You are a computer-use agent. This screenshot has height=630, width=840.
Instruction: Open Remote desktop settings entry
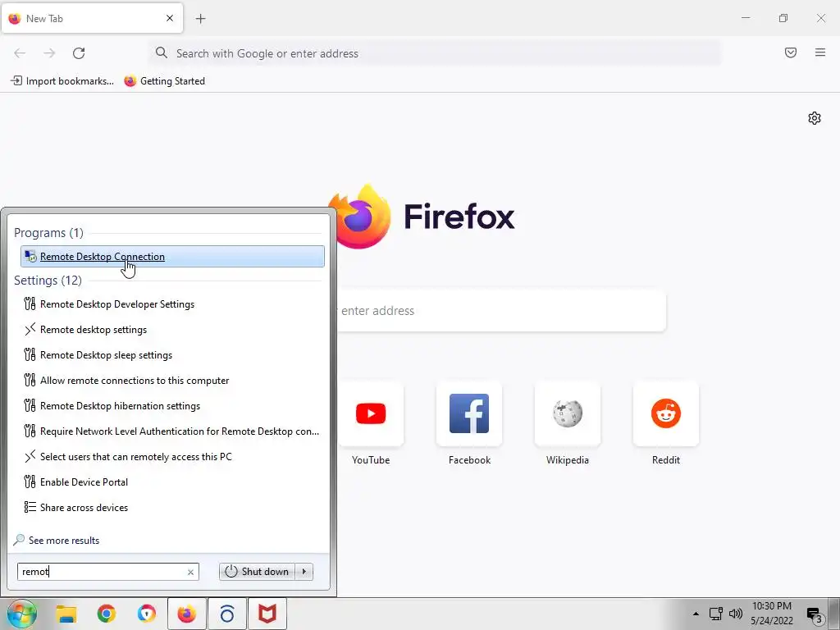(85, 330)
